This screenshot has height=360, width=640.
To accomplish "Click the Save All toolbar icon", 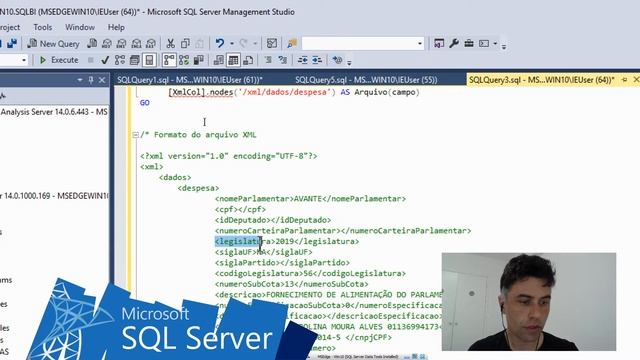I will pyautogui.click(x=12, y=43).
